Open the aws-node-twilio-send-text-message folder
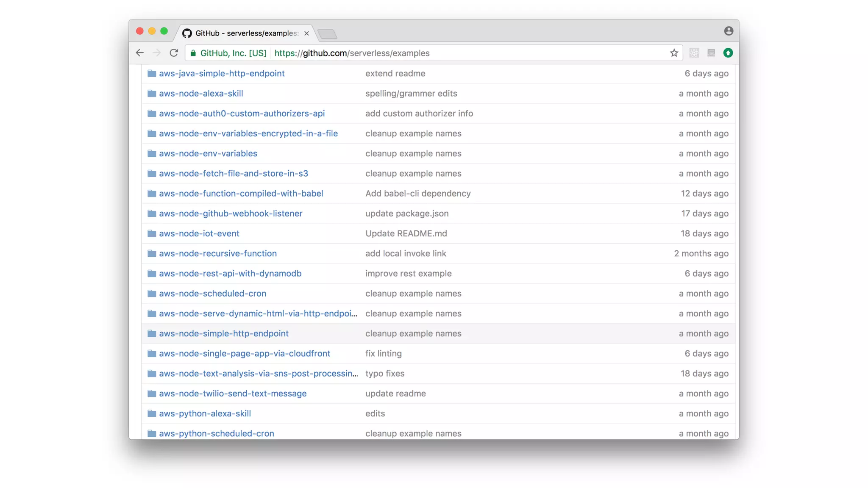Screen dimensions: 868x488 (233, 394)
